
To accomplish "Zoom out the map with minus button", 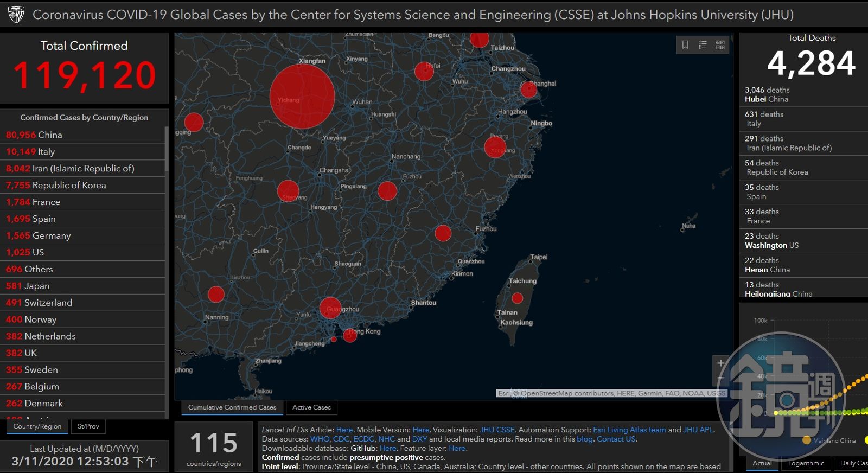I will coord(720,378).
